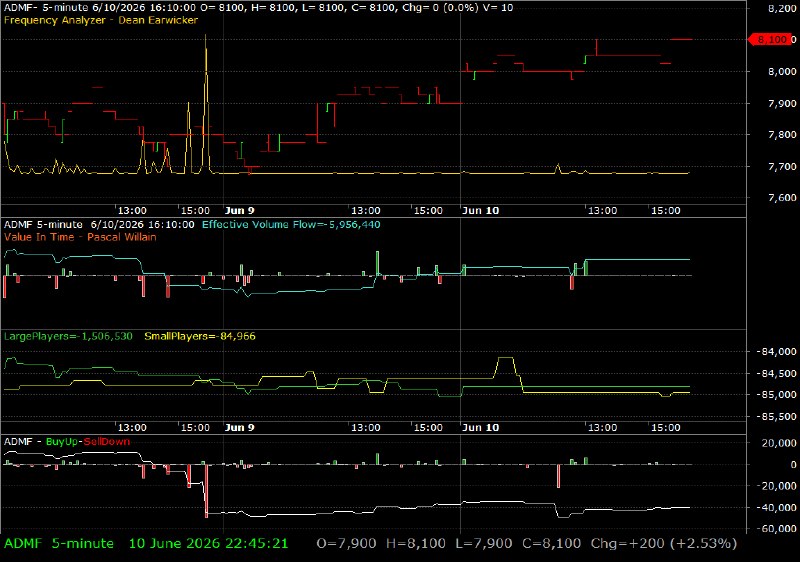This screenshot has width=800, height=562.
Task: Click the -20,000 axis label in the BuyUp-SellDown pane
Action: [x=776, y=486]
